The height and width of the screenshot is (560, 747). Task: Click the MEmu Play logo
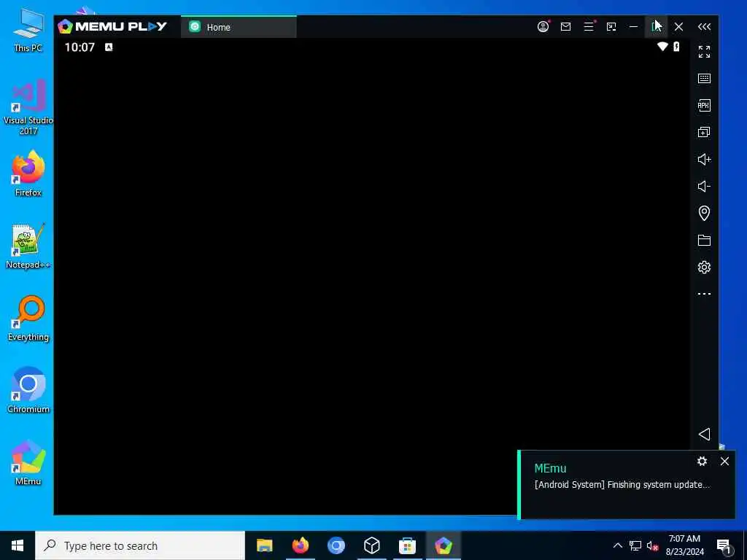tap(112, 26)
